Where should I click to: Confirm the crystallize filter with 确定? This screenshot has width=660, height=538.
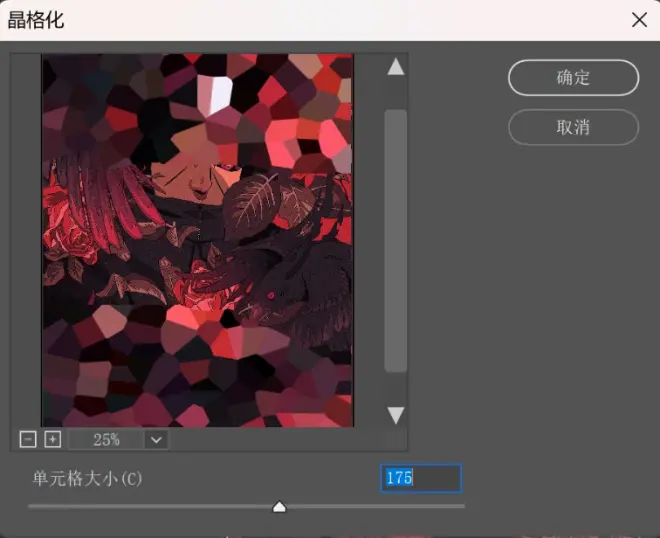click(573, 78)
